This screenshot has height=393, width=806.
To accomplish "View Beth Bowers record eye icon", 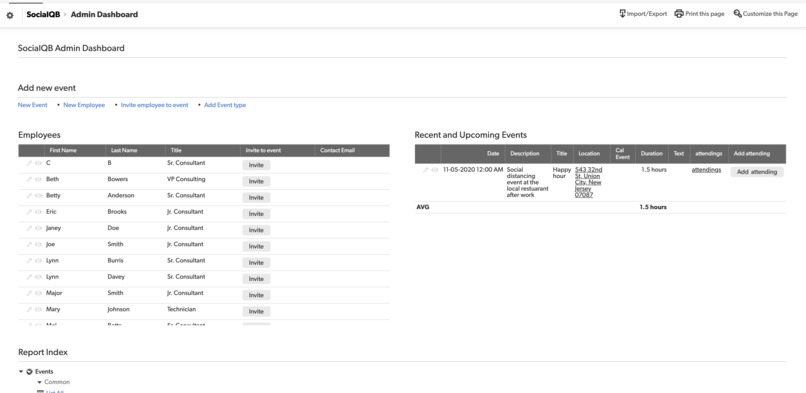I will 38,179.
